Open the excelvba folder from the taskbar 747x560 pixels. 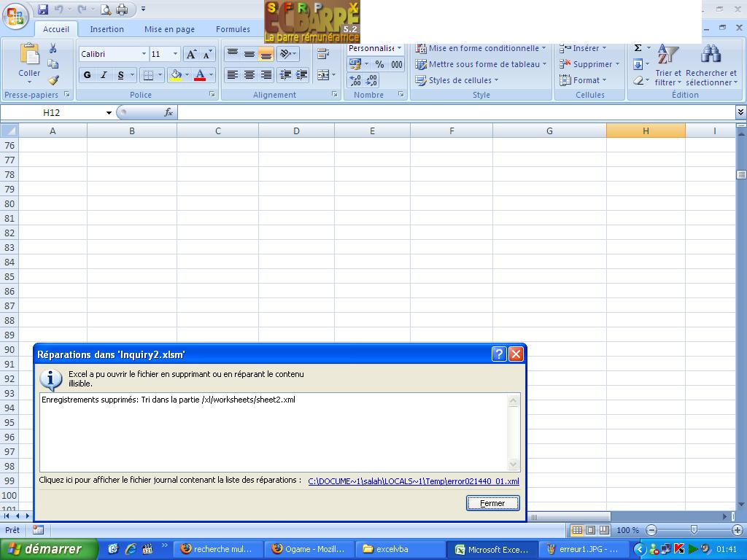pyautogui.click(x=401, y=549)
